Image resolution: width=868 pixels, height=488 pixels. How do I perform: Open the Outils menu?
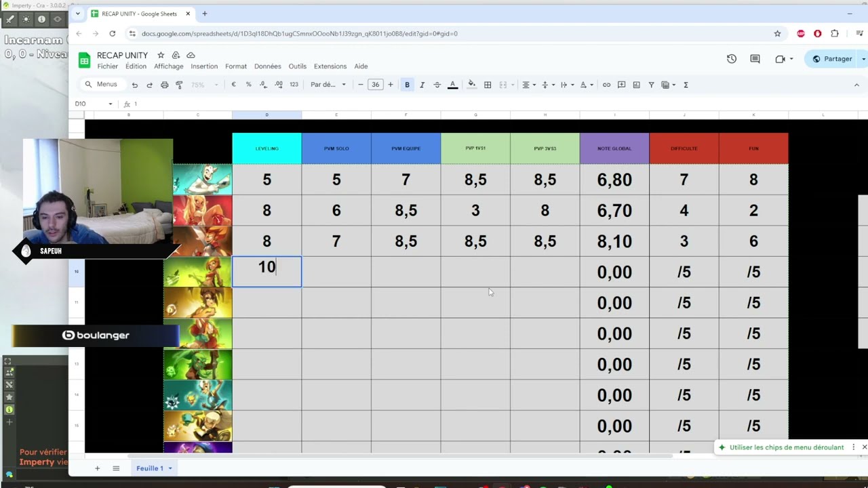tap(297, 66)
